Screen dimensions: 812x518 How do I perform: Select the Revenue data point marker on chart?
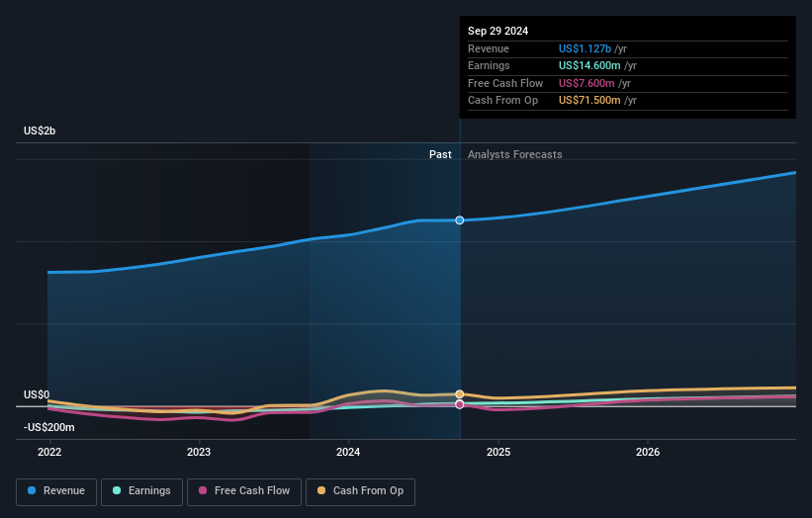click(459, 220)
